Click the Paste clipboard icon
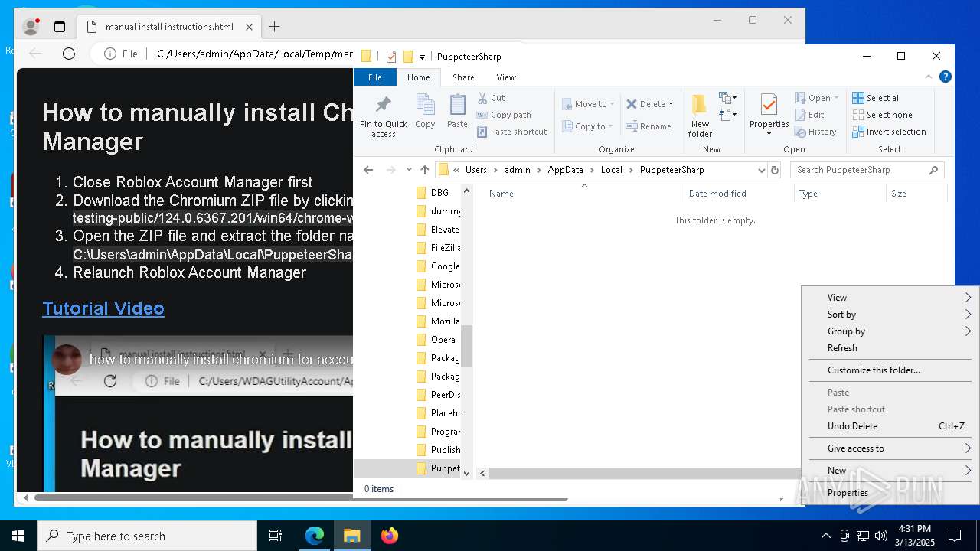The height and width of the screenshot is (551, 980). tap(457, 104)
